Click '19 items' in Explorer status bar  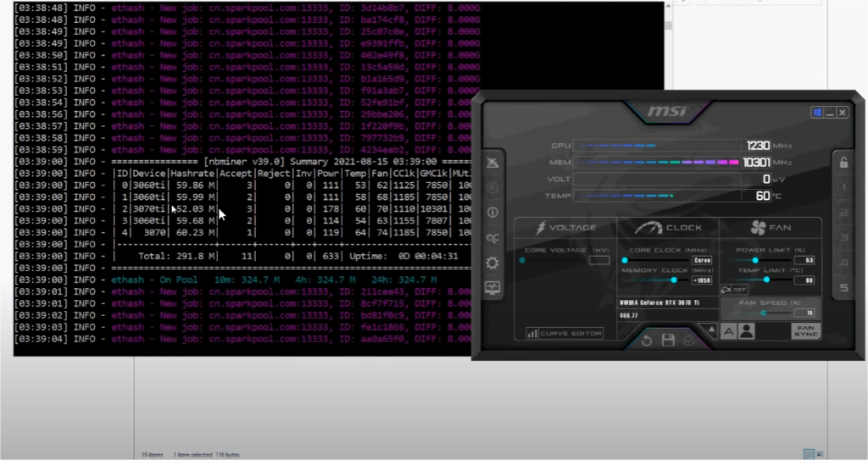tap(152, 454)
